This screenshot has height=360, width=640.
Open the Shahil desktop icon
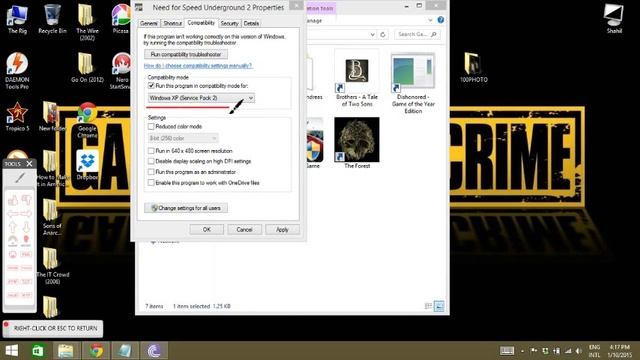click(613, 19)
